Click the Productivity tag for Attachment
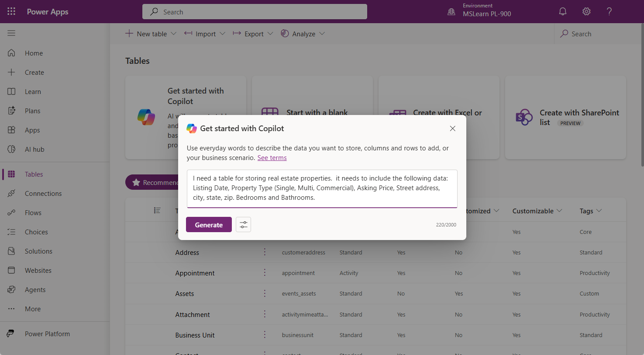 coord(595,314)
